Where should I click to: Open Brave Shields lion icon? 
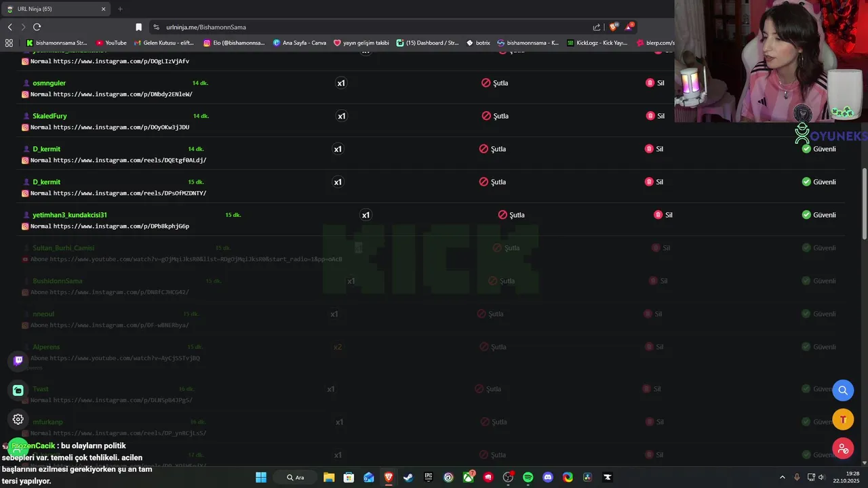tap(614, 27)
